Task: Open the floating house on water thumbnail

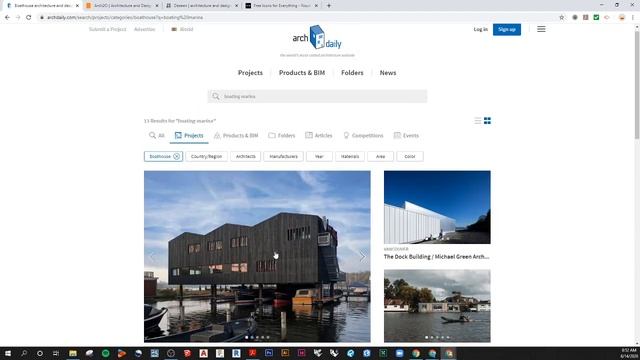Action: tap(437, 306)
